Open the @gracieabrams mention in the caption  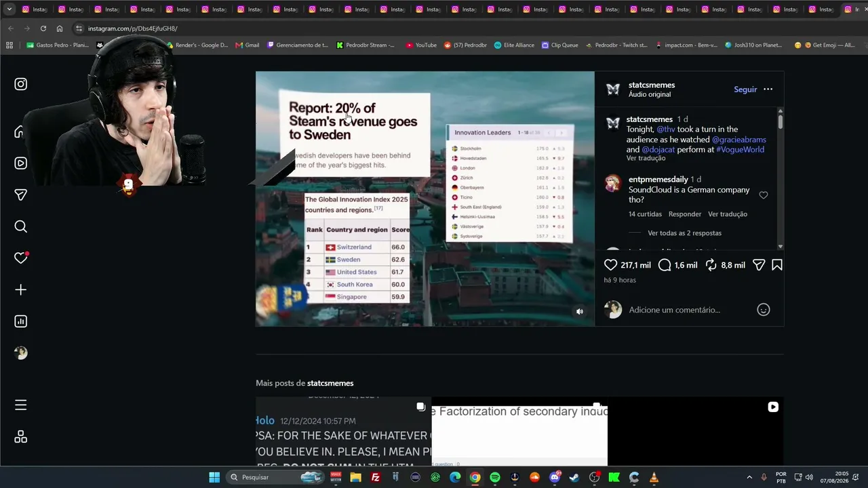pos(739,140)
